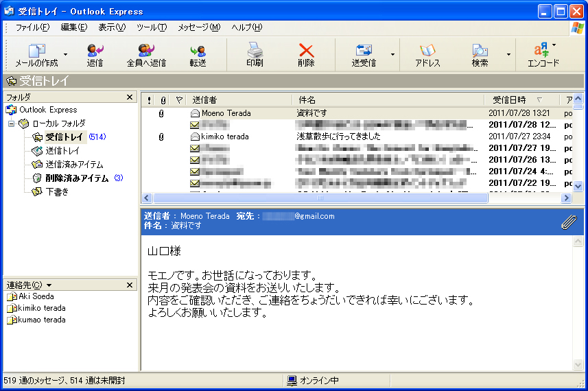Sort messages by 件名 column
Viewport: 588px width, 391px height.
pyautogui.click(x=388, y=100)
